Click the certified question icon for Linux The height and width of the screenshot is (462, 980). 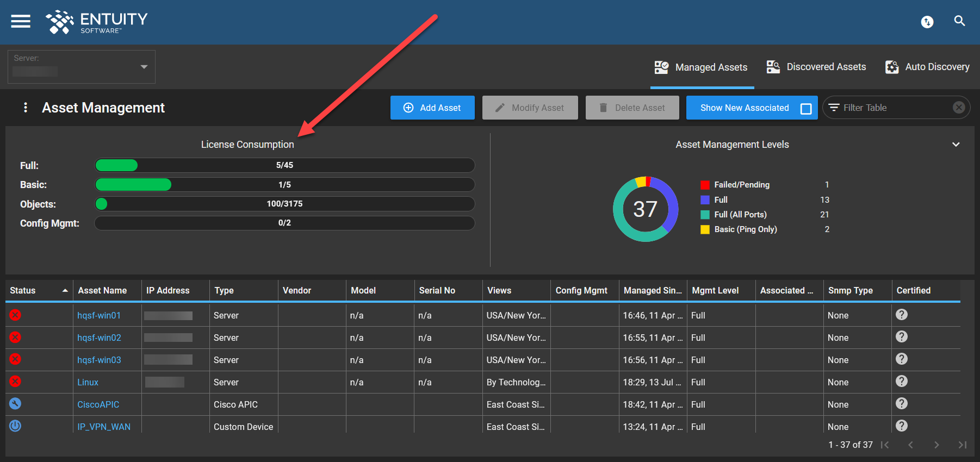click(x=902, y=382)
